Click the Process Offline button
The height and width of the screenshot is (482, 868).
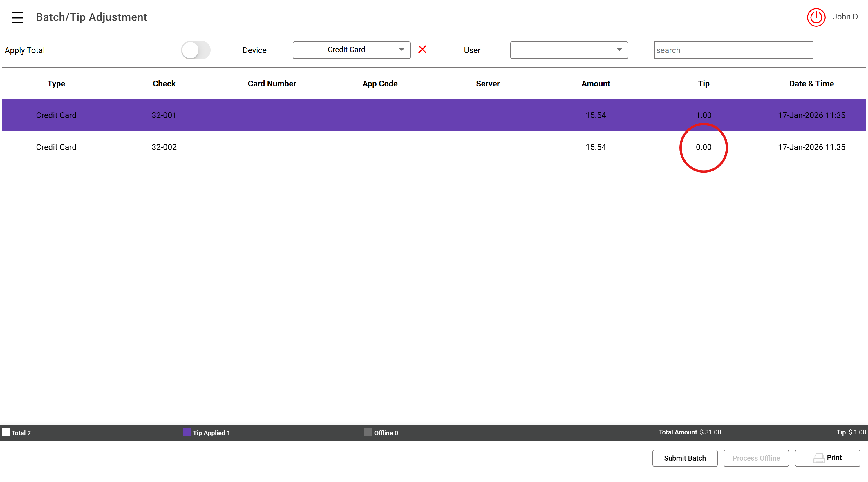click(756, 458)
